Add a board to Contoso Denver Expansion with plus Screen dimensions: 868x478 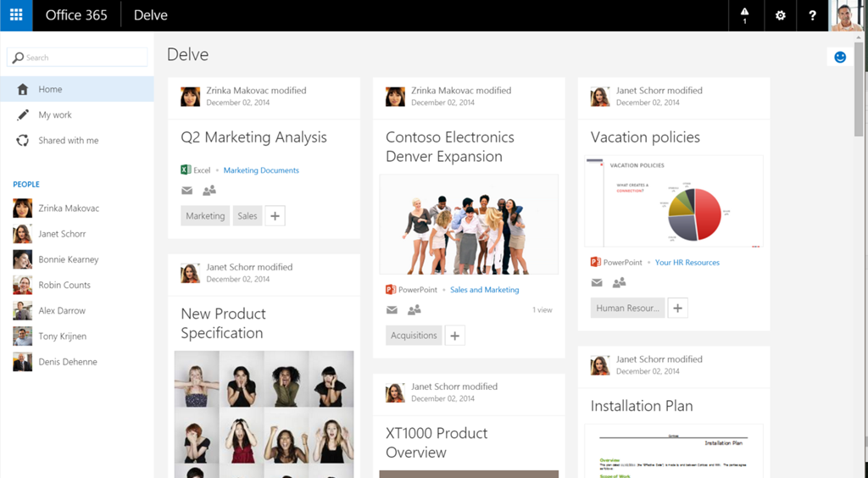point(454,336)
